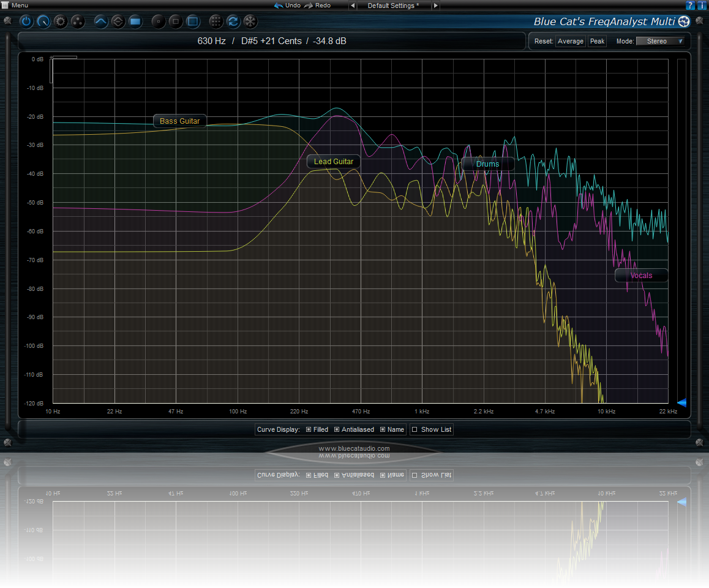Reset the Average curve
Image resolution: width=709 pixels, height=588 pixels.
tap(570, 41)
